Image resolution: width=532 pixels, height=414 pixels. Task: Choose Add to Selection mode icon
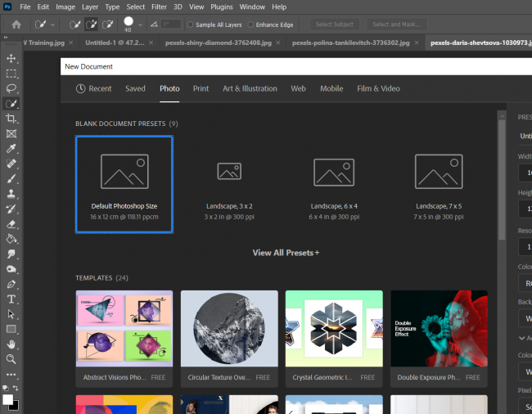[x=91, y=25]
